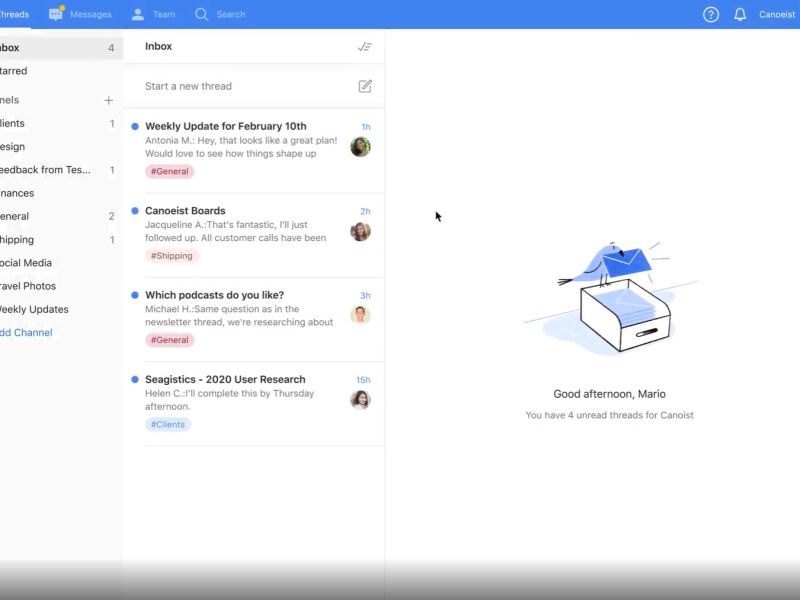The image size is (800, 600).
Task: Click Antonia M.'s avatar
Action: coord(360,147)
